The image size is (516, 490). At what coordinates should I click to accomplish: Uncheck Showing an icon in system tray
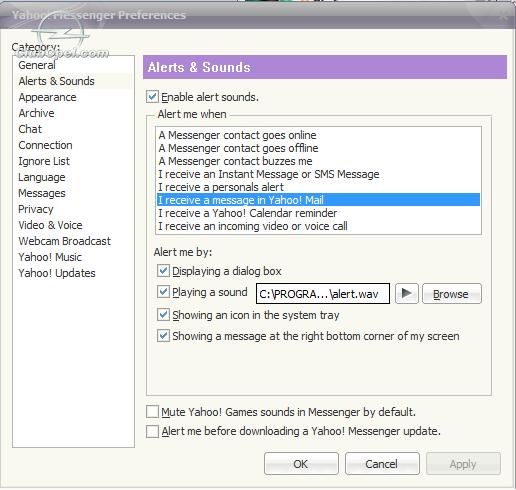point(163,315)
